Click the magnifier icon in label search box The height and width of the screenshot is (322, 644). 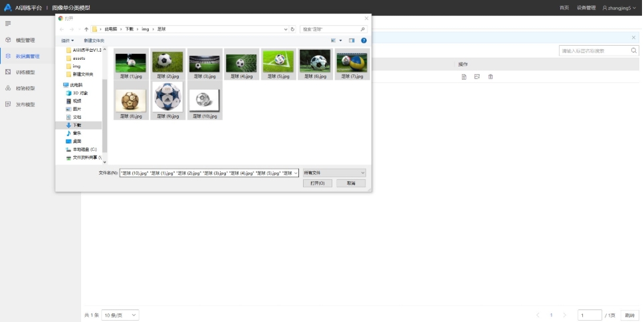(x=633, y=50)
